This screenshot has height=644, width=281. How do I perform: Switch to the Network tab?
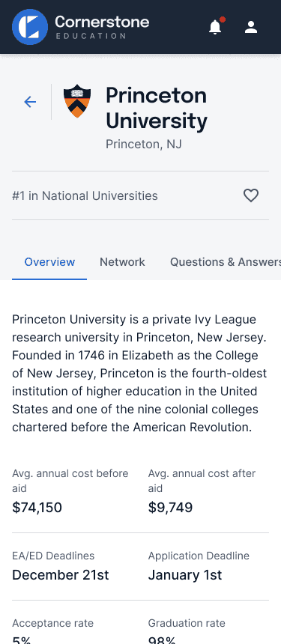pos(122,262)
